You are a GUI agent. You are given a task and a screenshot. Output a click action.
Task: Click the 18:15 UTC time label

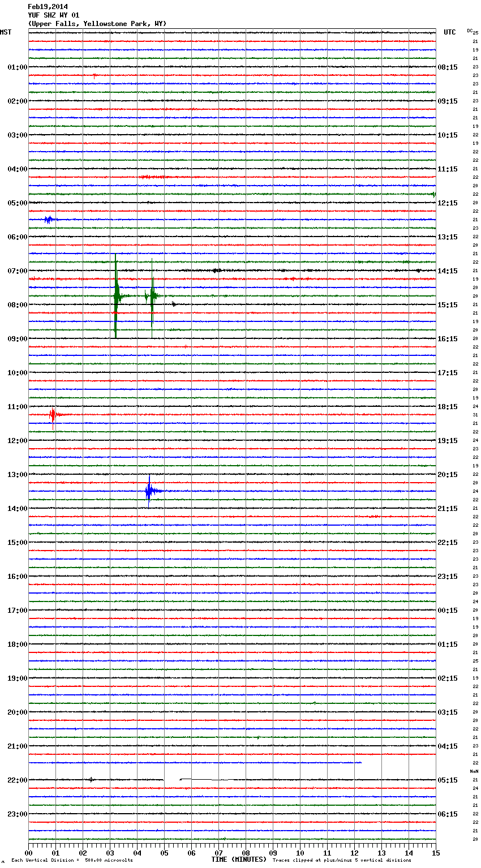[x=448, y=407]
